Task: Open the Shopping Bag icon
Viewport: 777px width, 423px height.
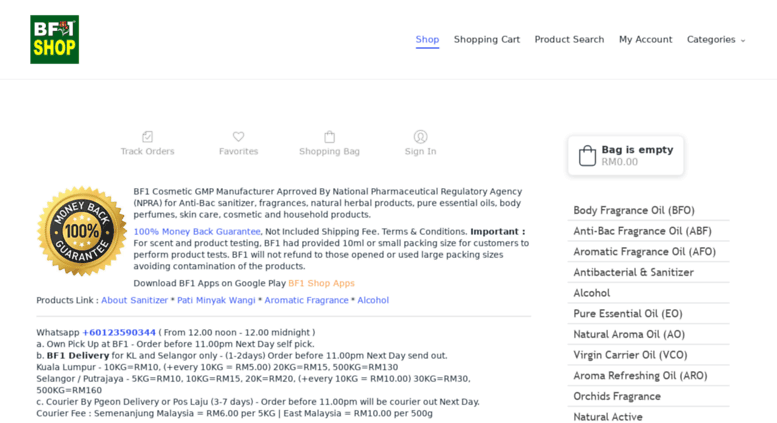Action: [x=330, y=137]
